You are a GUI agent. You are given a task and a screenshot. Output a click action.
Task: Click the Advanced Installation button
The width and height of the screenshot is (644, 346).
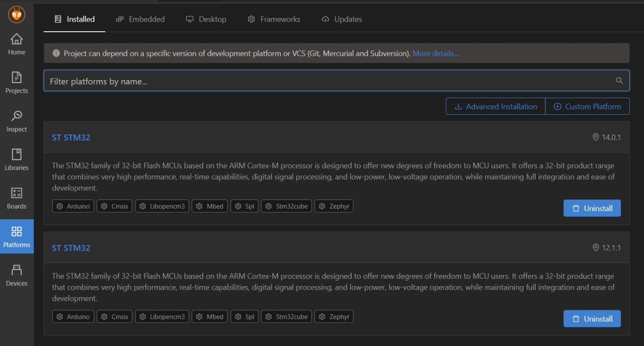[496, 106]
